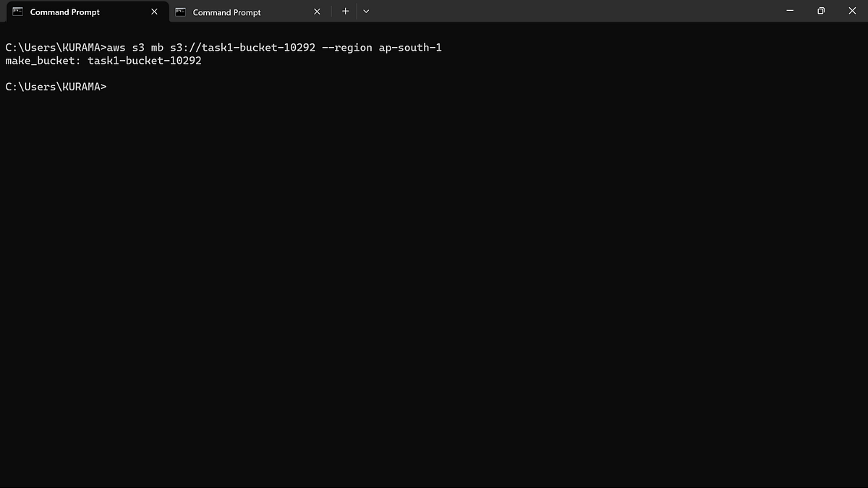Click an empty area of the terminal window
This screenshot has height=488, width=868.
point(434,289)
